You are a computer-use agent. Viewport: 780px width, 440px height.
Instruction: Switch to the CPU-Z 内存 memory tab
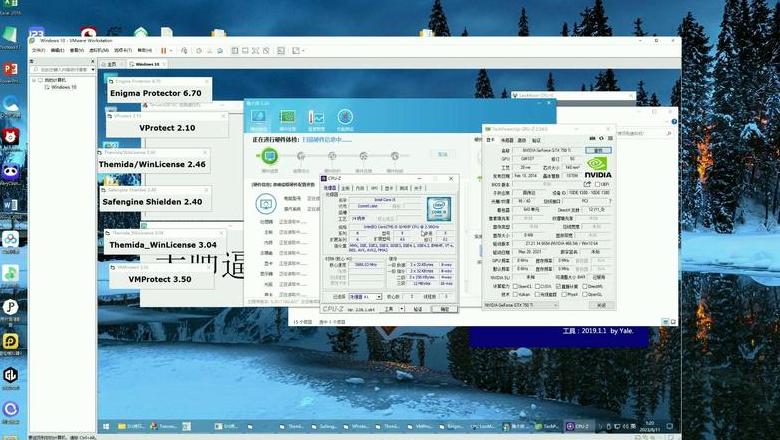click(x=360, y=188)
